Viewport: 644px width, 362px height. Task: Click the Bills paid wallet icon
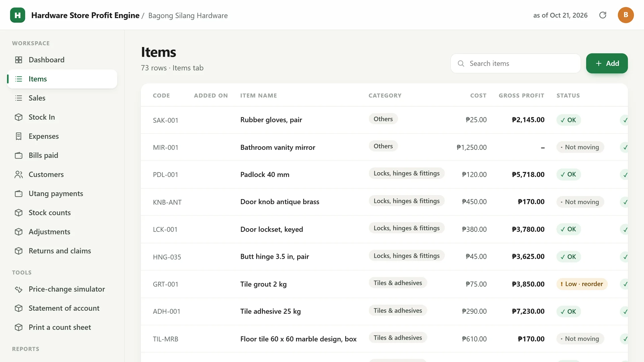19,155
